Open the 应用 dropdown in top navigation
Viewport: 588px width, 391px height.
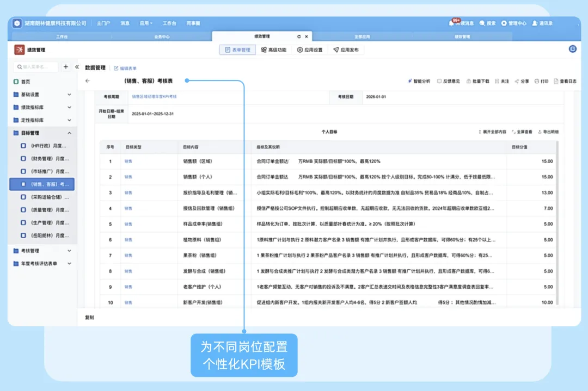pos(146,23)
